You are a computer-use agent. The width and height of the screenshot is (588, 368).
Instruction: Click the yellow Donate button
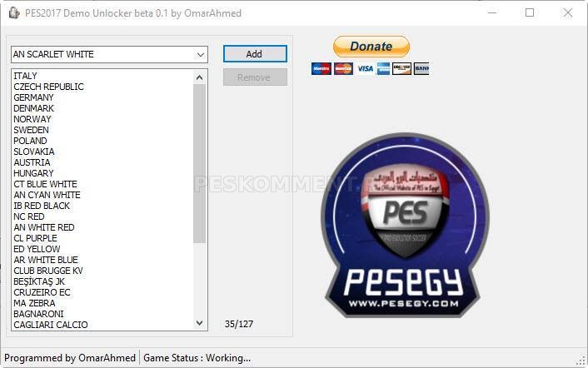371,47
